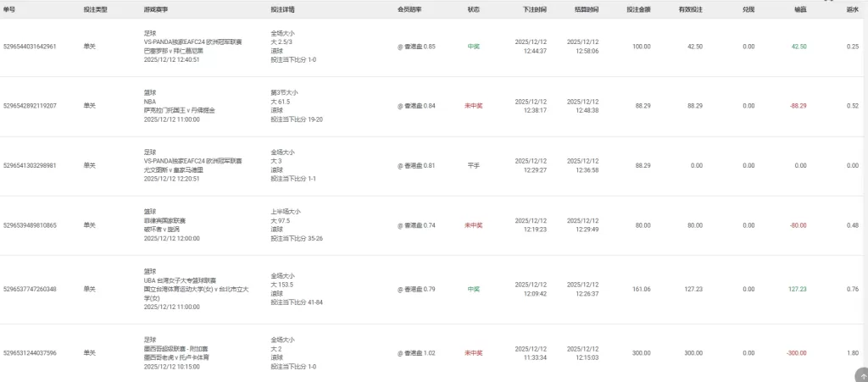Click the 输赢 column header
This screenshot has height=382, width=868.
point(800,9)
